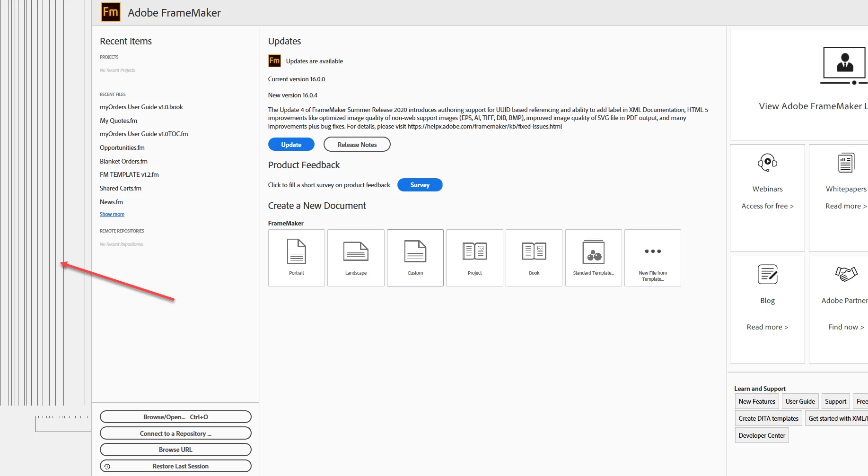Open New Features in Learn and Support
The width and height of the screenshot is (868, 476).
pyautogui.click(x=757, y=401)
